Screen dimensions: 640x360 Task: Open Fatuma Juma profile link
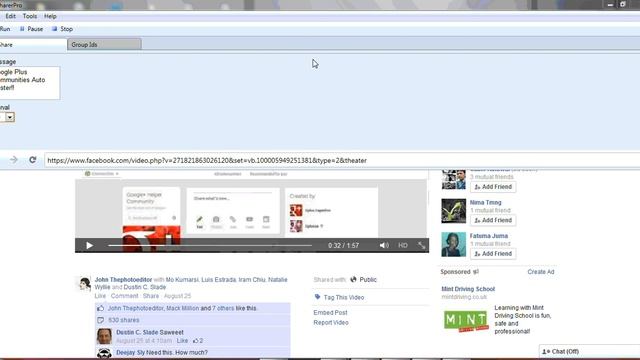click(x=489, y=236)
